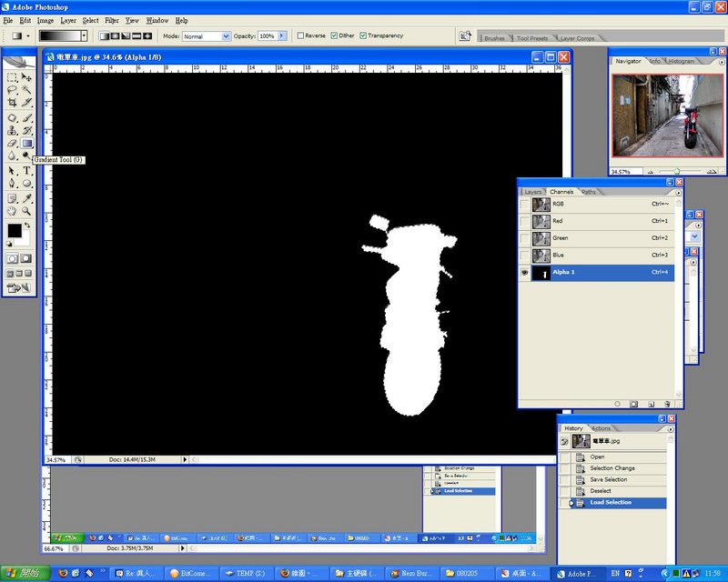Select the Slice tool
Screen dimensions: 728x582
coord(26,102)
